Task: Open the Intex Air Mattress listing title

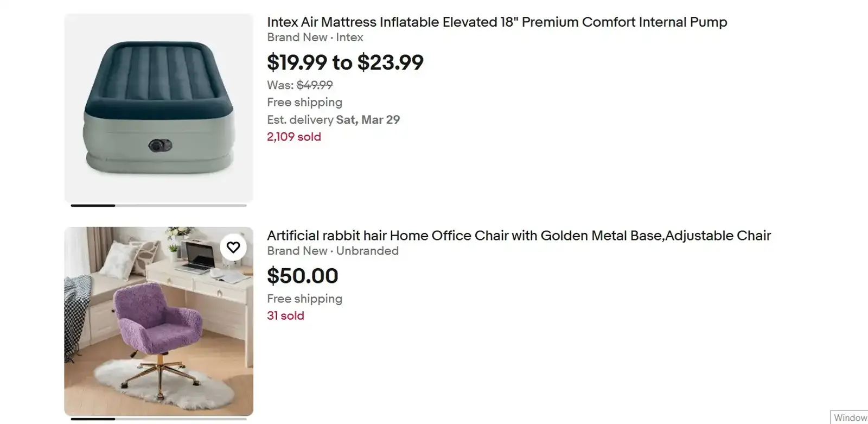Action: click(x=496, y=22)
